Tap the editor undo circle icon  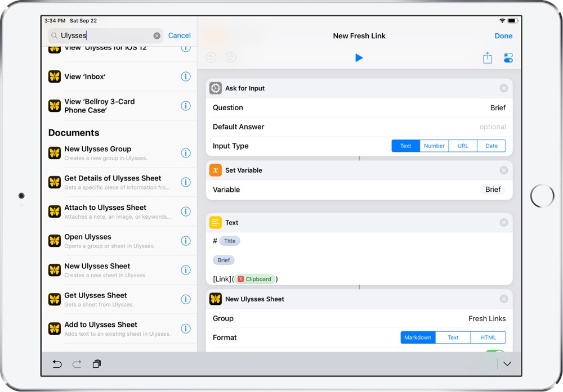pyautogui.click(x=211, y=58)
